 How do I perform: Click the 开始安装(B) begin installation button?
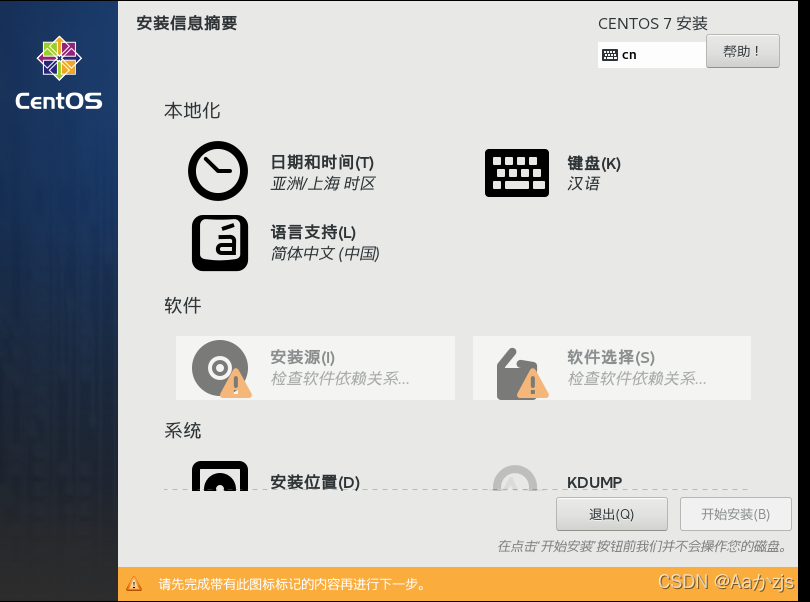736,514
